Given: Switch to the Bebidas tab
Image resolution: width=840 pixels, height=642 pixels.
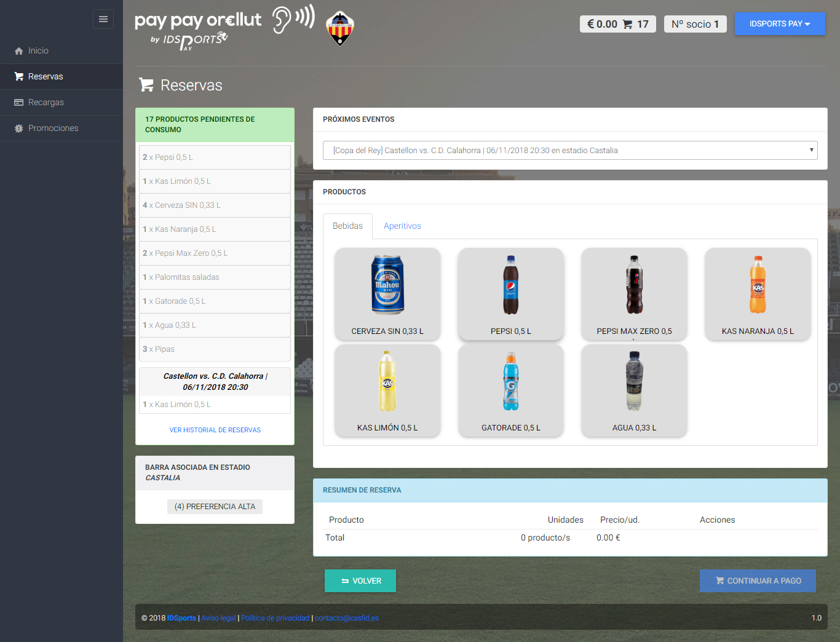Looking at the screenshot, I should 347,226.
